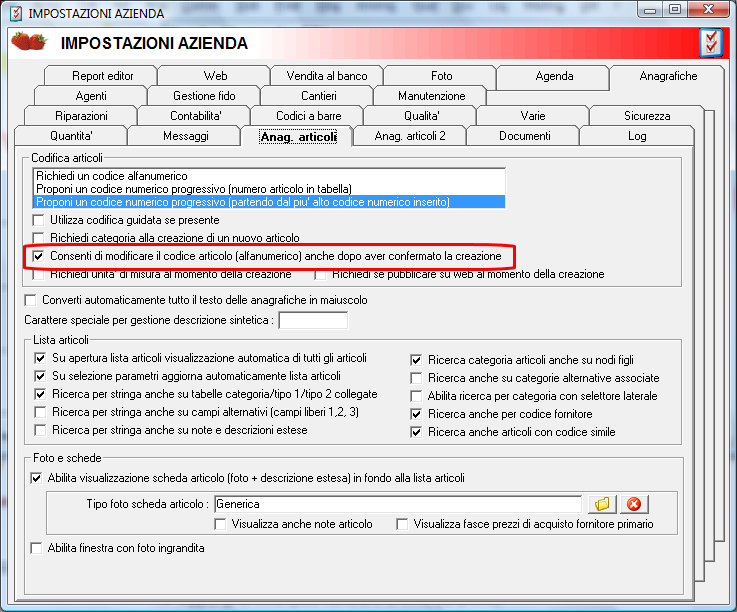Select the Anag. articoli tab

[298, 136]
